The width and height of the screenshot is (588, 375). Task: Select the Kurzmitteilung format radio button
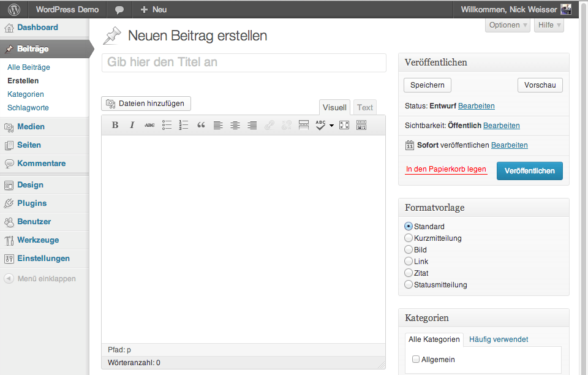pyautogui.click(x=409, y=238)
